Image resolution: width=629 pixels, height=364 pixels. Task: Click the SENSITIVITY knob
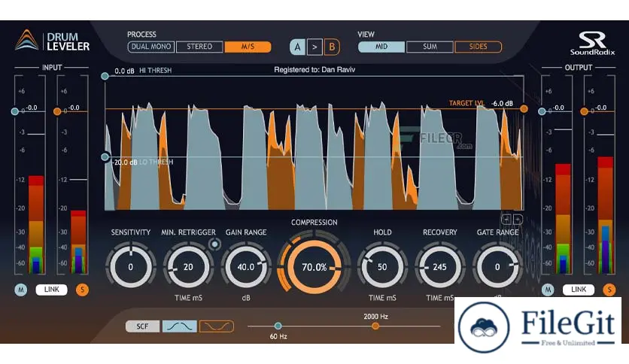(x=131, y=266)
